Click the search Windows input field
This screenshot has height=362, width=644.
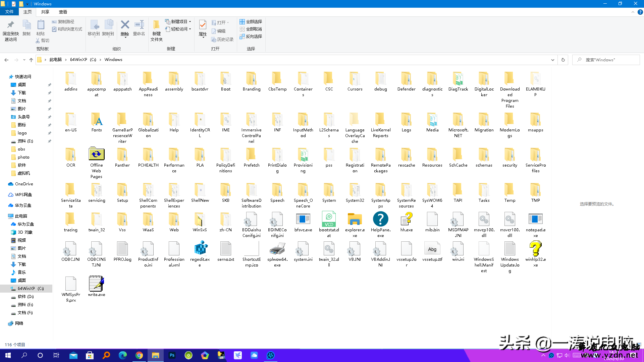(606, 60)
